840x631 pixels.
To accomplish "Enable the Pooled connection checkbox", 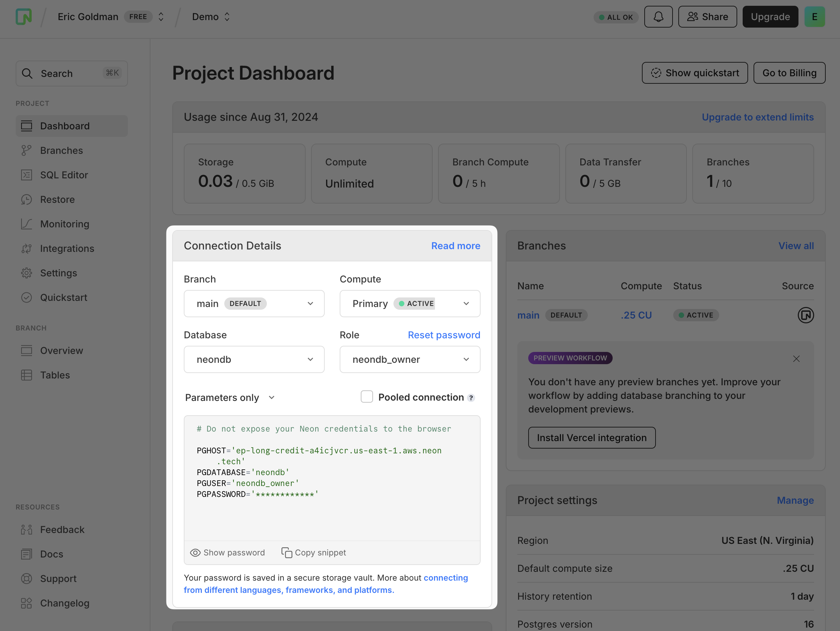I will coord(367,397).
